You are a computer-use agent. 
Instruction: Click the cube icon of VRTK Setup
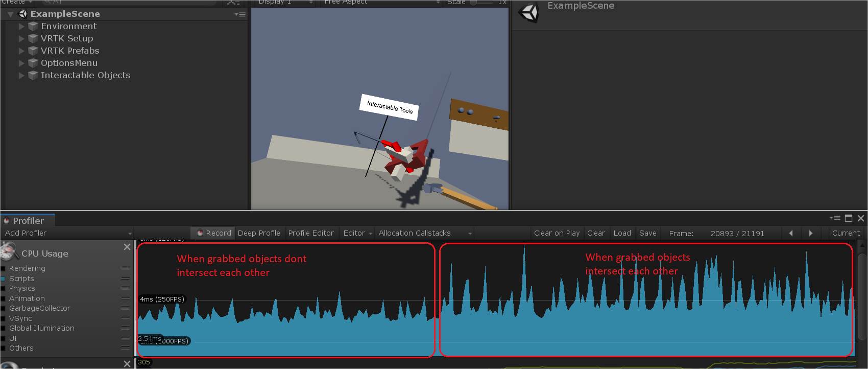[x=33, y=38]
